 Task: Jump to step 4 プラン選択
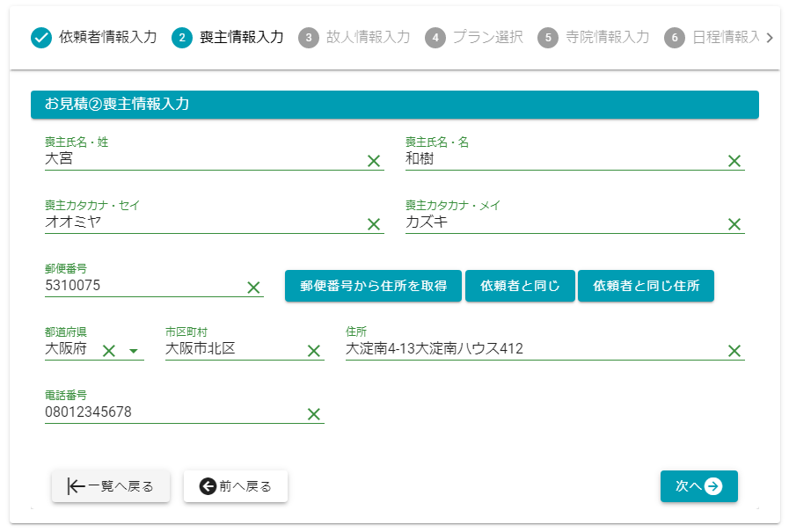pyautogui.click(x=474, y=37)
